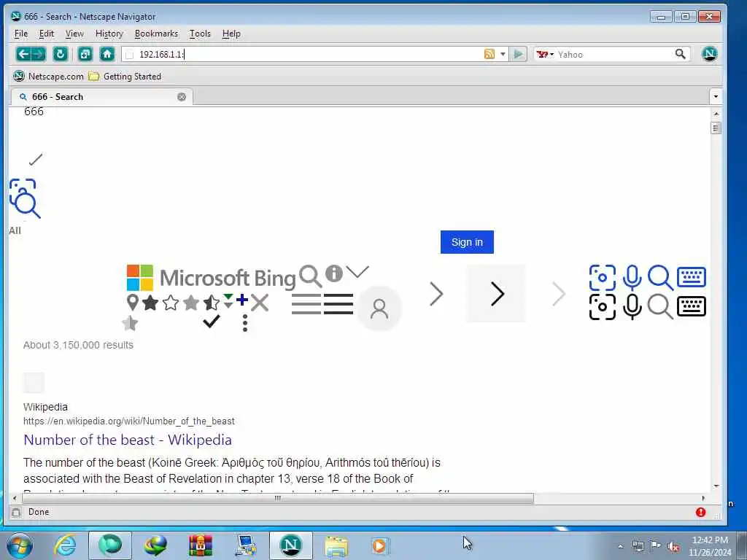Expand the chevron-down icon near Bing logo
This screenshot has width=747, height=560.
[357, 272]
